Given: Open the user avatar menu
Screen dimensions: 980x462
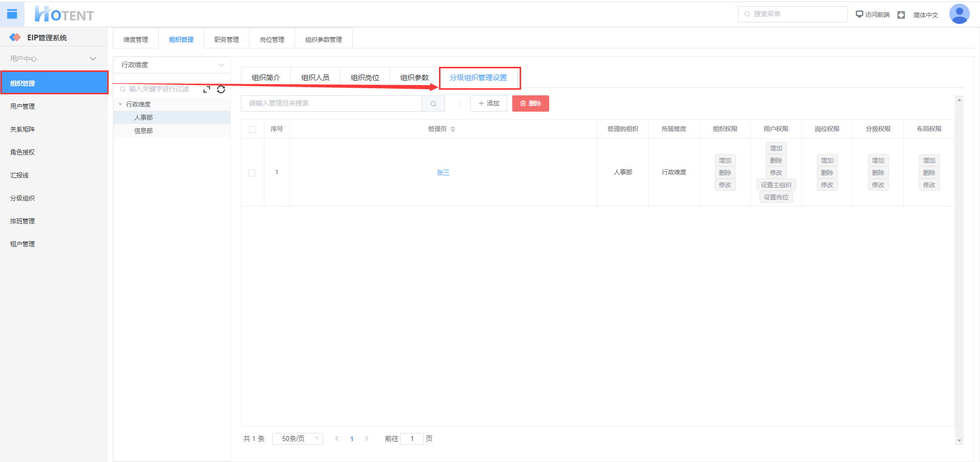Looking at the screenshot, I should [x=959, y=14].
